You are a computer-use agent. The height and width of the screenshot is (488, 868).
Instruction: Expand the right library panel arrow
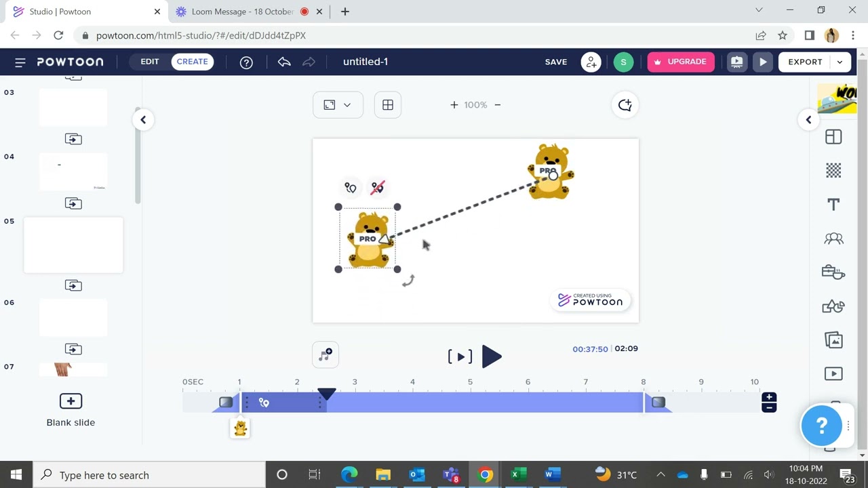(808, 120)
